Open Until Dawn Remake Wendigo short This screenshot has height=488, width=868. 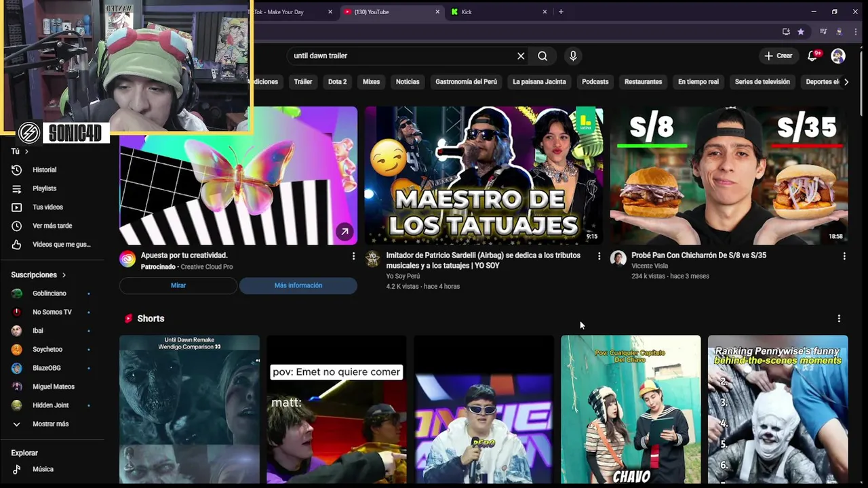pyautogui.click(x=189, y=409)
